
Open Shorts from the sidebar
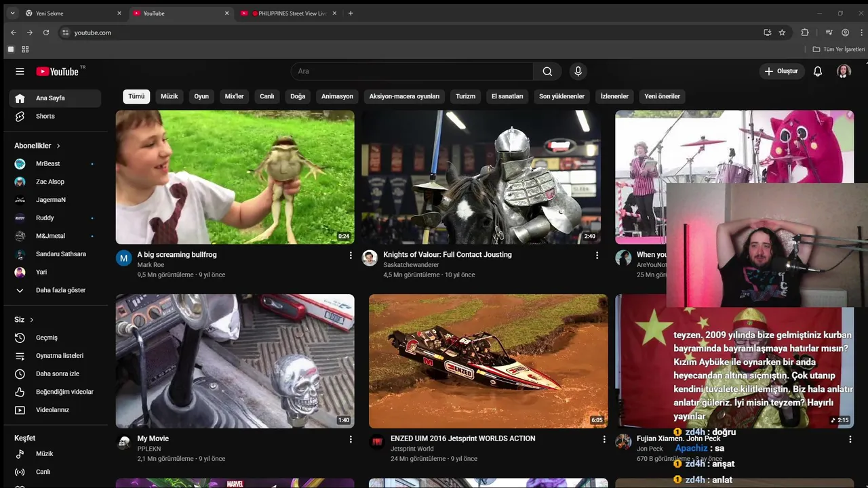pos(55,117)
